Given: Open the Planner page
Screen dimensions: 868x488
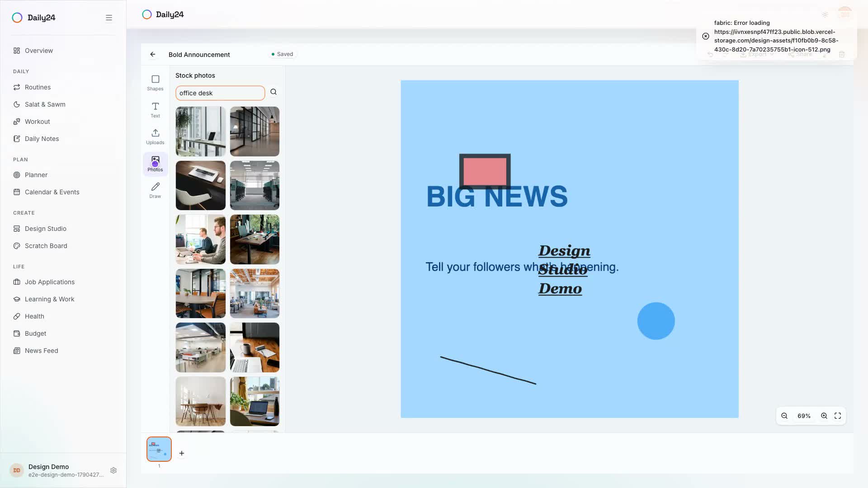Looking at the screenshot, I should pos(63,175).
